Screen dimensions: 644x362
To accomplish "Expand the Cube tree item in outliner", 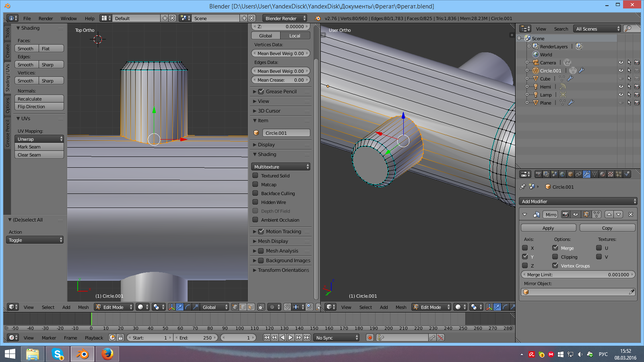I will pos(527,78).
